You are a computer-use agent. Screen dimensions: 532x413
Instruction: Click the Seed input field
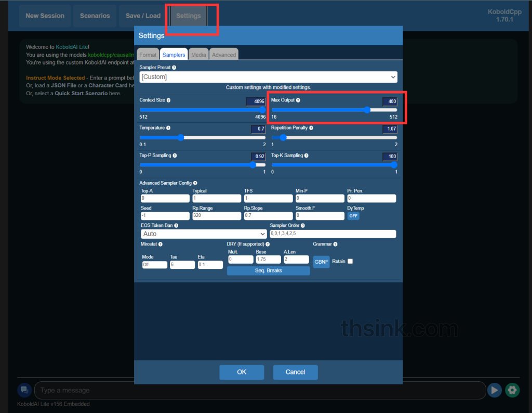164,216
